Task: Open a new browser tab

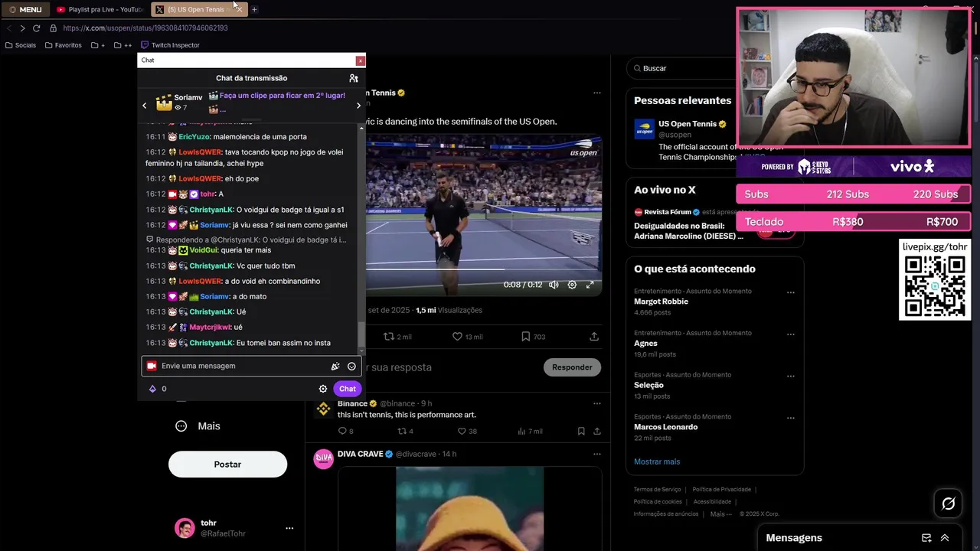Action: point(254,9)
